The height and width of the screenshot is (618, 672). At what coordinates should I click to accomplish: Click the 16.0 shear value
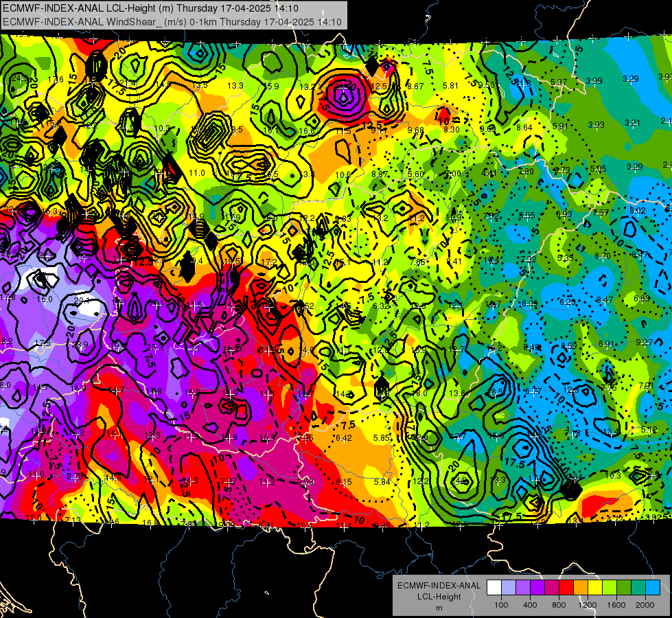pos(45,299)
